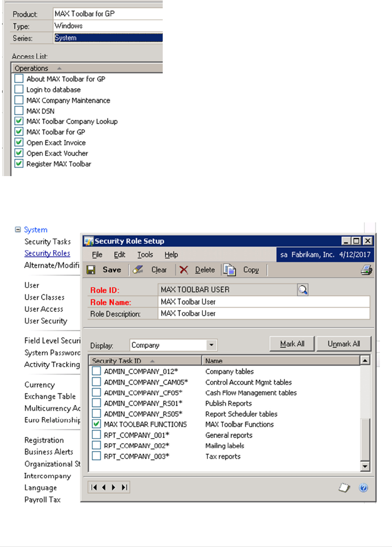392x547 pixels.
Task: Check RPT_COMPANY_003* task
Action: [x=97, y=456]
